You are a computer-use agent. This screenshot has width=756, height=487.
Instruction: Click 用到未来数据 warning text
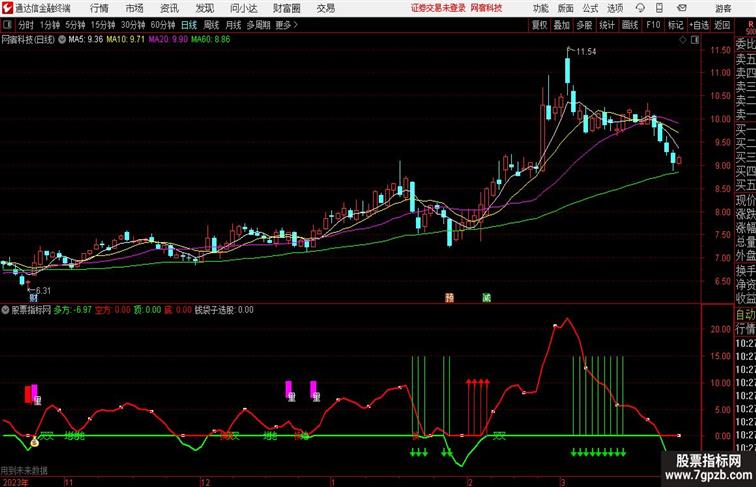24,470
